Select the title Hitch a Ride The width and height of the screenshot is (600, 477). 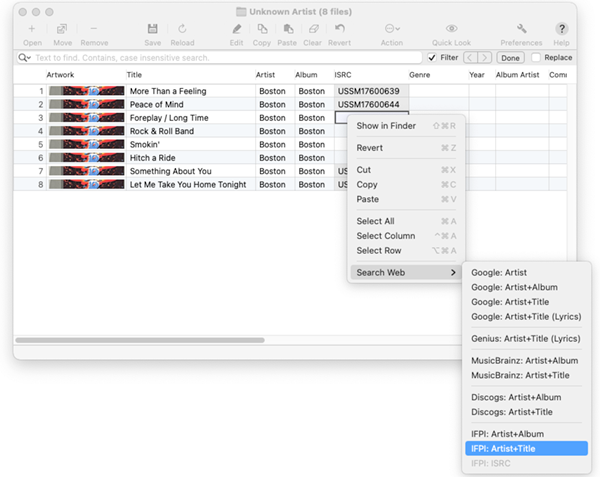(152, 158)
